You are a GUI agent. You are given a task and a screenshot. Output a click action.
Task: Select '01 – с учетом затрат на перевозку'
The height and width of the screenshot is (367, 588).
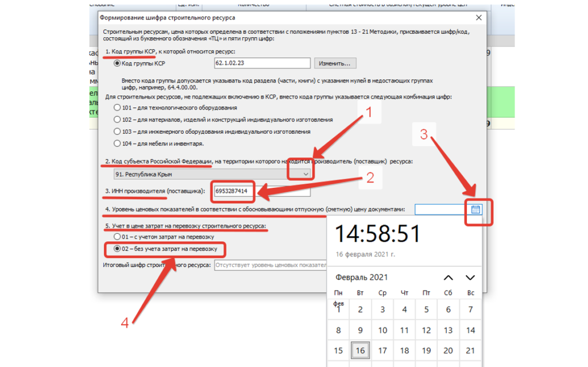pyautogui.click(x=118, y=237)
